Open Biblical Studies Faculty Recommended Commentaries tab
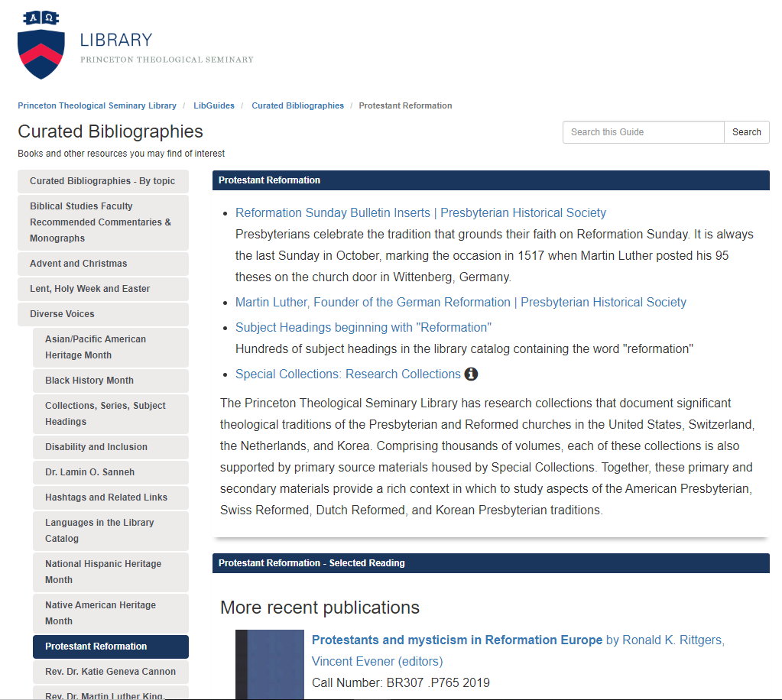The height and width of the screenshot is (700, 782). tap(103, 222)
